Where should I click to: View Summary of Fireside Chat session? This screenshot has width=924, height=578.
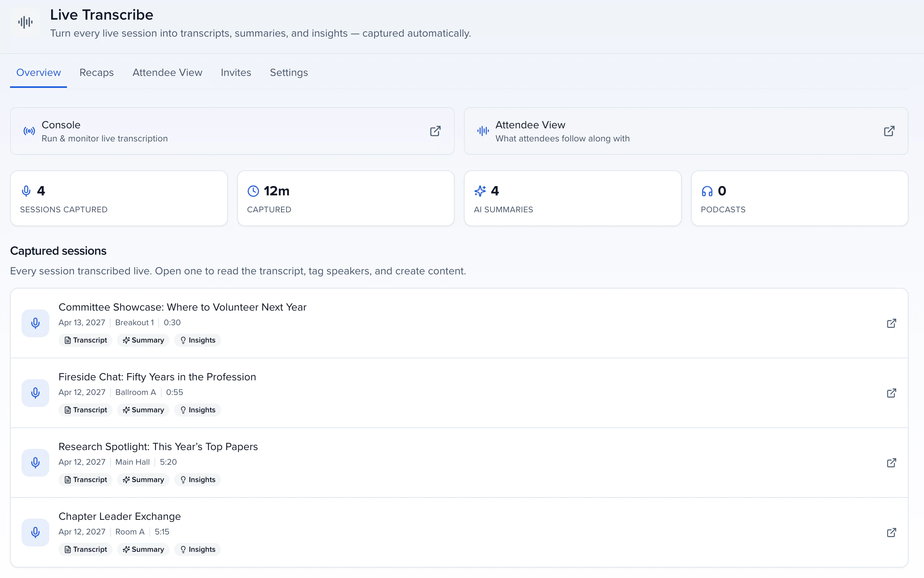[x=143, y=410]
